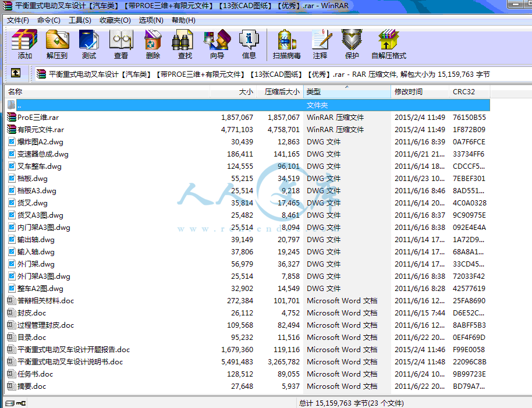Select the 爆炸图A2.dwg file icon
The width and height of the screenshot is (532, 408).
pos(12,142)
